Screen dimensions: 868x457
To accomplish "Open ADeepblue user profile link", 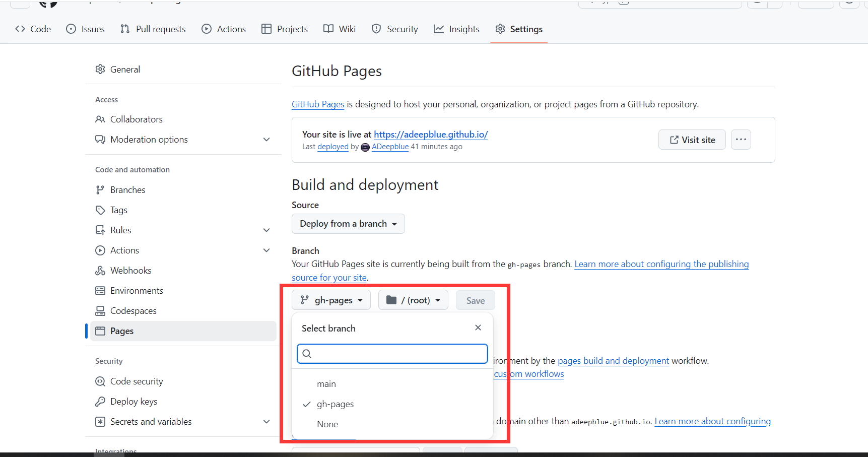I will point(390,147).
